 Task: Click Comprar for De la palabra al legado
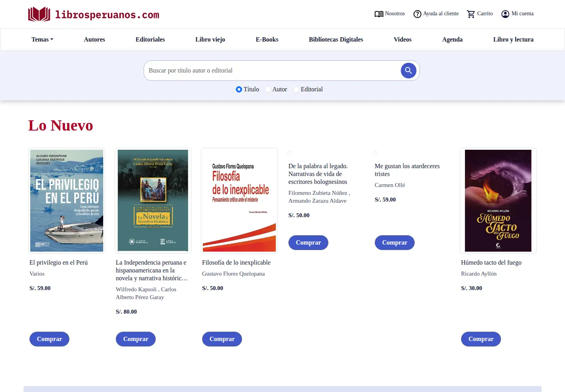pyautogui.click(x=308, y=243)
